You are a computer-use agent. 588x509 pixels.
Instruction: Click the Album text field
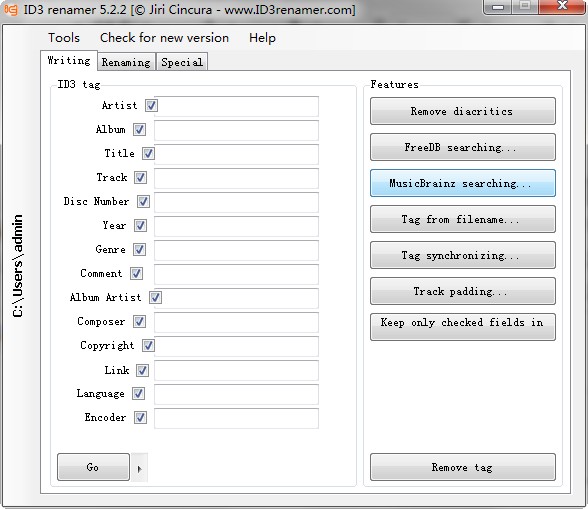(237, 130)
